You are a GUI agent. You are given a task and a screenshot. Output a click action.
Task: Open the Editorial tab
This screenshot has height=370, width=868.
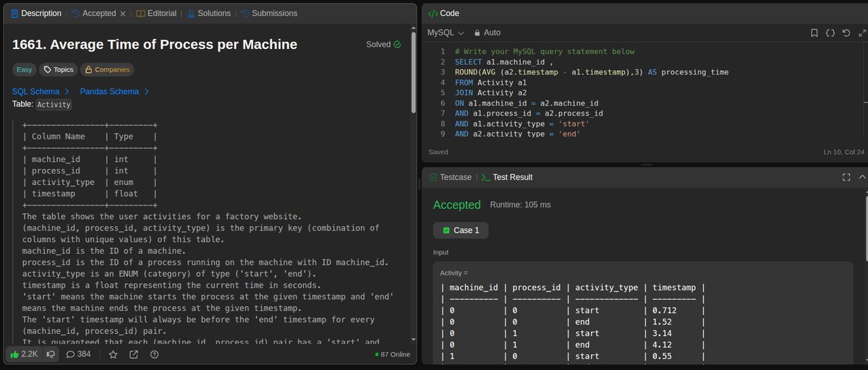point(156,13)
